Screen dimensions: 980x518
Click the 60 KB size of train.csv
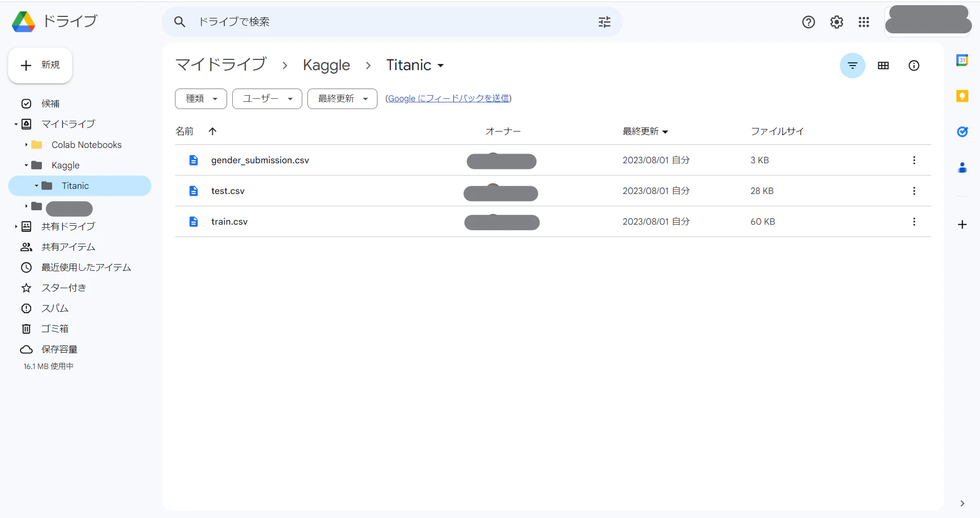pos(763,222)
